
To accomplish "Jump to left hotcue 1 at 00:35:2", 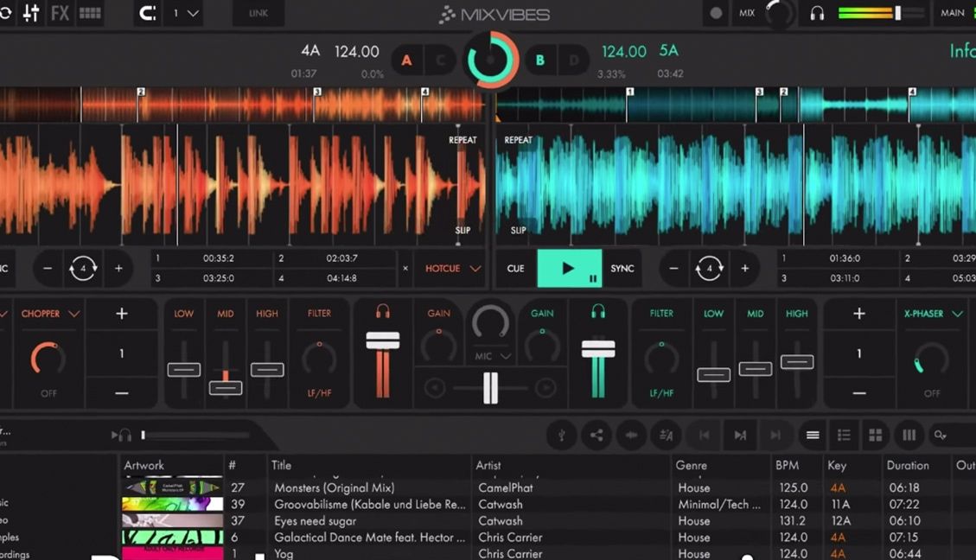I will (x=212, y=258).
